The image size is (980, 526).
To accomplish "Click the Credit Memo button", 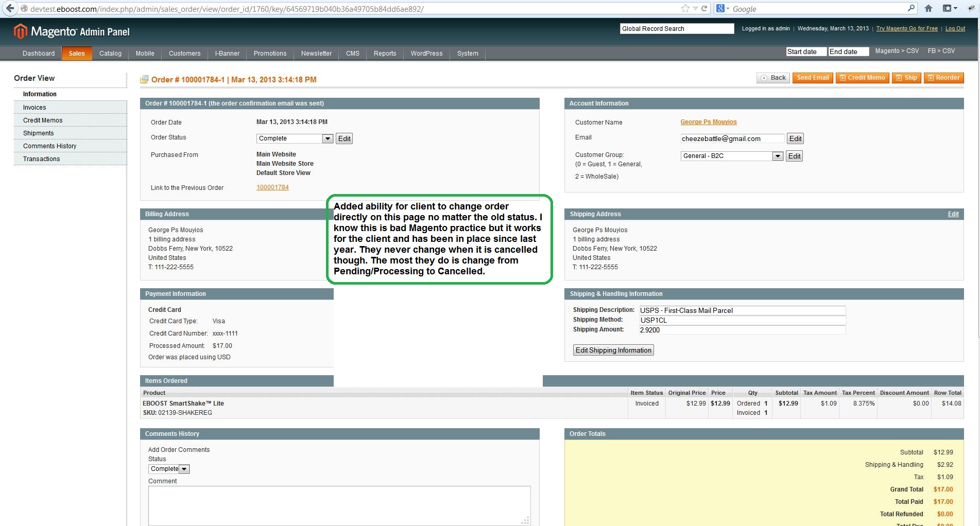I will 862,78.
